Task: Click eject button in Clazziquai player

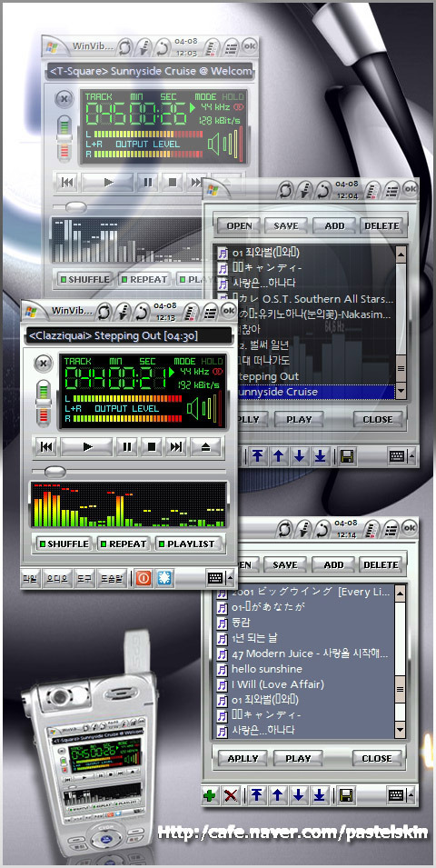Action: pos(206,447)
